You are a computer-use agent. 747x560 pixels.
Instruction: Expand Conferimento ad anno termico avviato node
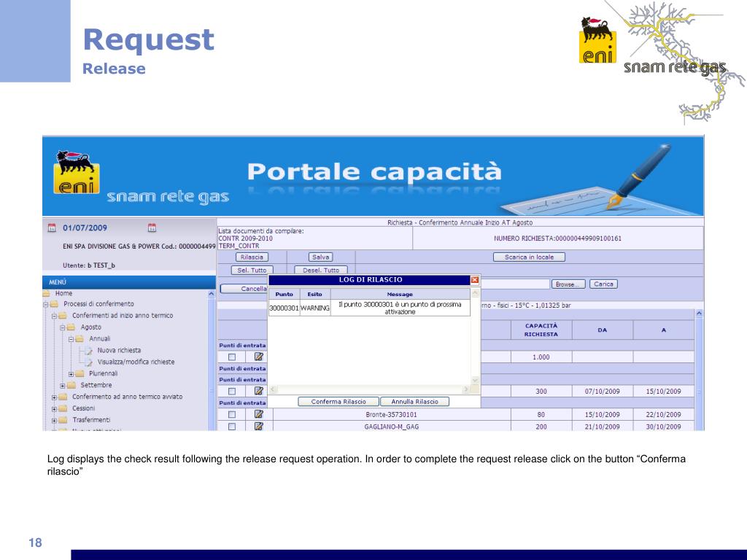pos(54,397)
